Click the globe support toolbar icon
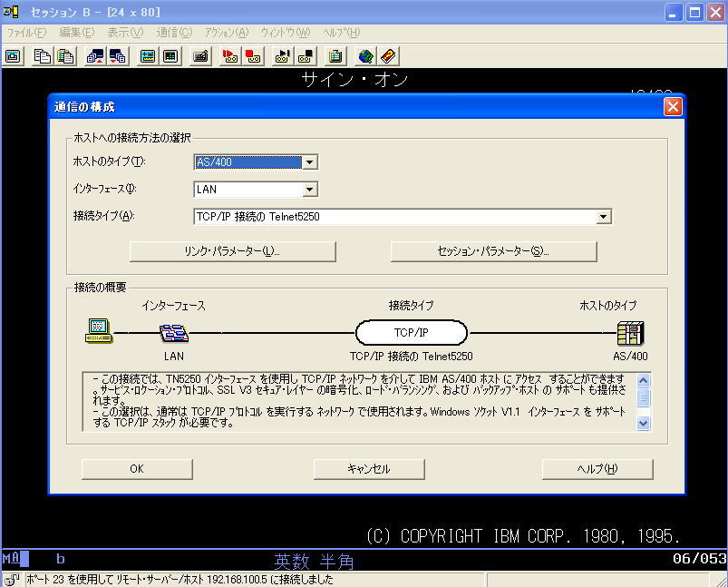728x587 pixels. (x=365, y=56)
